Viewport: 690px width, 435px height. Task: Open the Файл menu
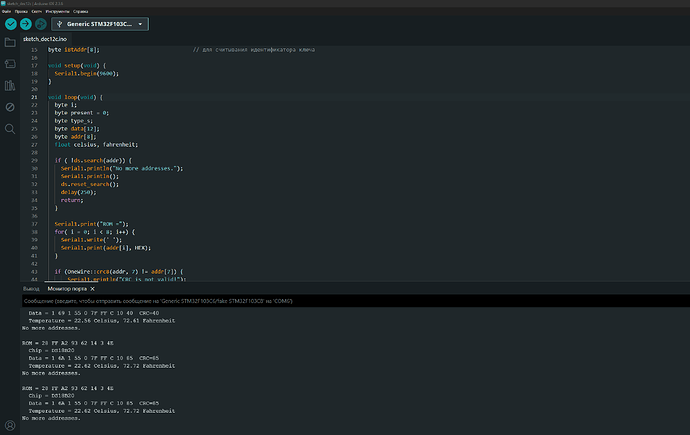click(x=6, y=11)
